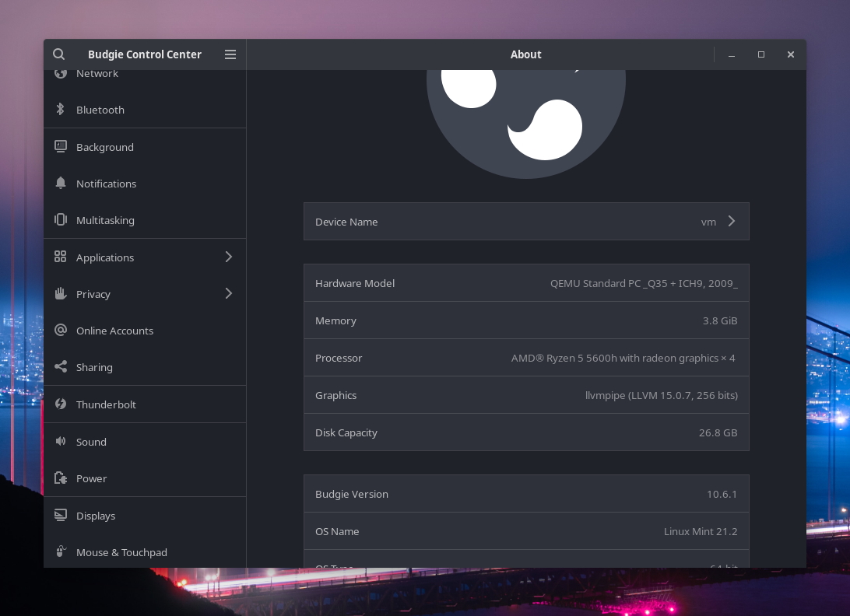Screen dimensions: 850x616
Task: Select the Sound speaker icon
Action: [61, 441]
